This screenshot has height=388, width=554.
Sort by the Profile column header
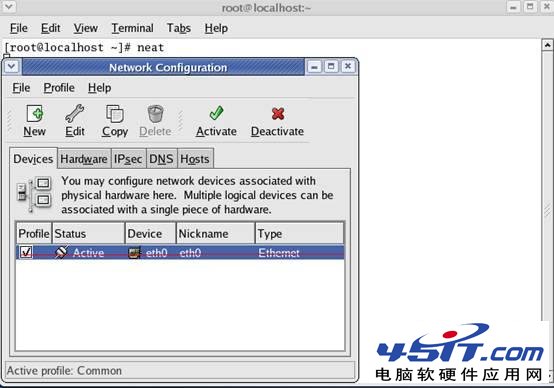click(x=34, y=233)
